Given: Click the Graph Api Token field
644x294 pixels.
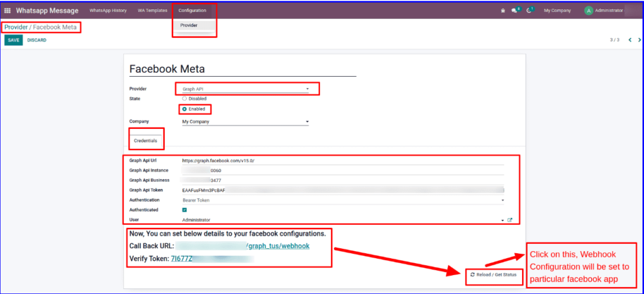Looking at the screenshot, I should point(343,190).
